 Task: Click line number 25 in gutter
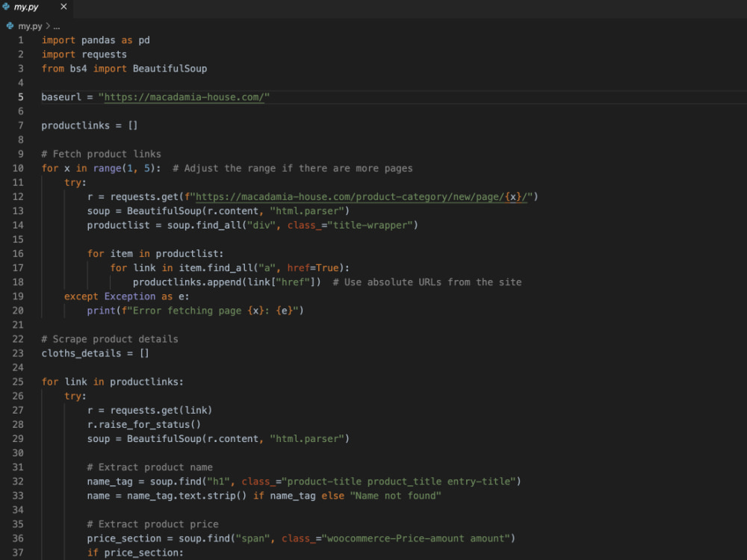point(18,382)
